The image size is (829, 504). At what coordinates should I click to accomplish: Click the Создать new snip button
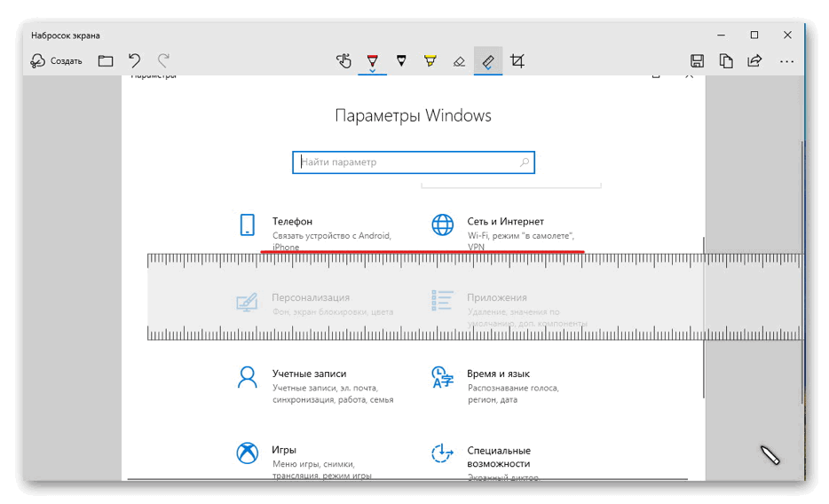pos(56,60)
